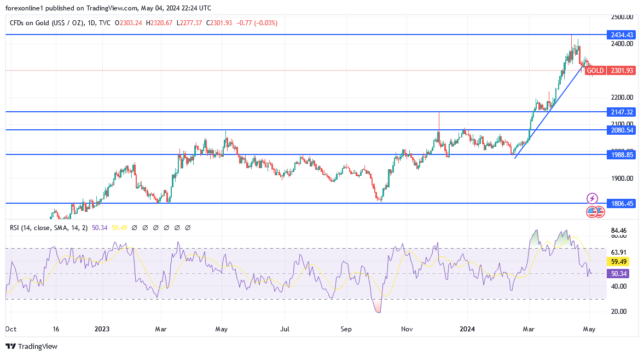
Task: Click the change value −0.77 (−0.03%) in legend
Action: 257,23
